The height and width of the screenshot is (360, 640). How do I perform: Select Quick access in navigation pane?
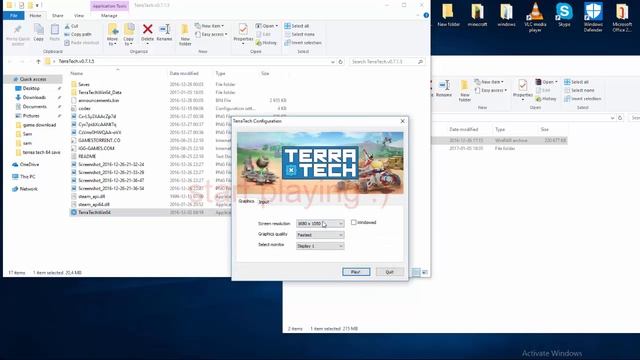coord(33,79)
